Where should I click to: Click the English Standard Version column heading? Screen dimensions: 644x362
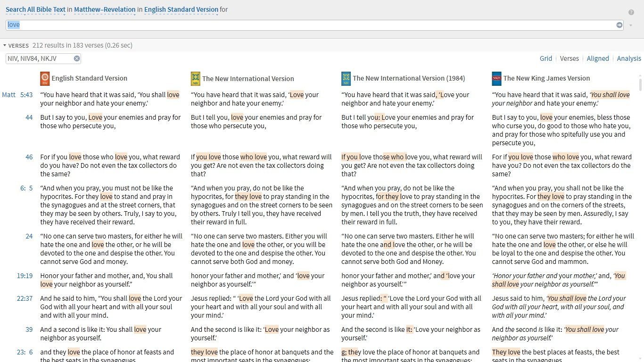[90, 78]
